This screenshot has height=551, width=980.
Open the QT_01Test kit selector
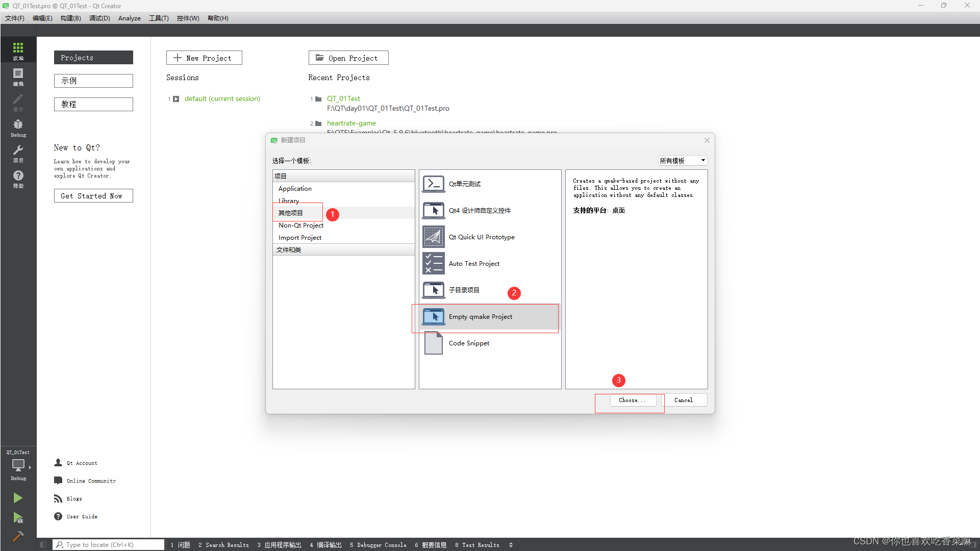tap(18, 465)
